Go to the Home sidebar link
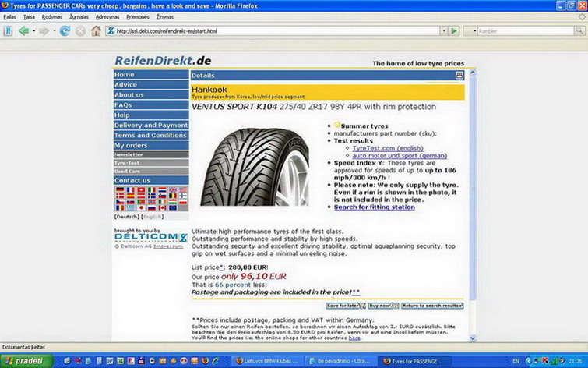 click(151, 74)
